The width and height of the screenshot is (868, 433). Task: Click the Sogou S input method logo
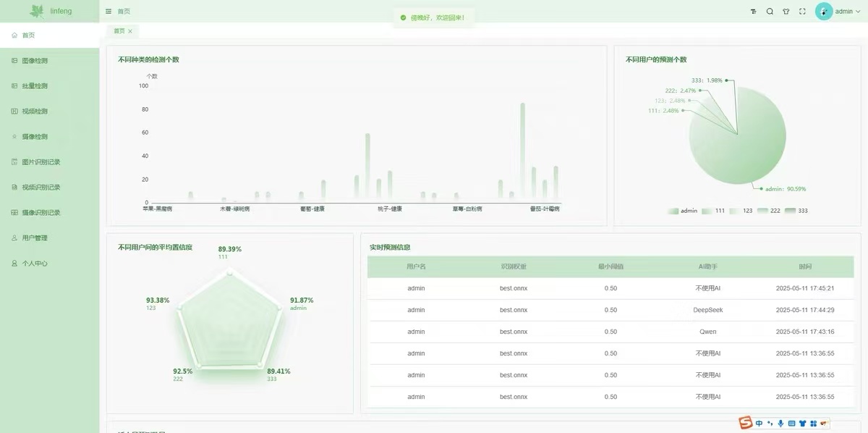746,423
